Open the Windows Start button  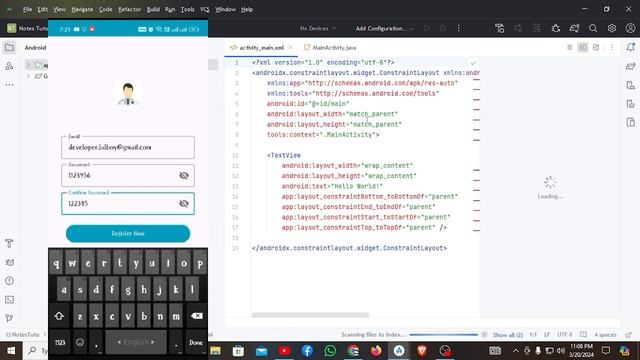[11, 351]
